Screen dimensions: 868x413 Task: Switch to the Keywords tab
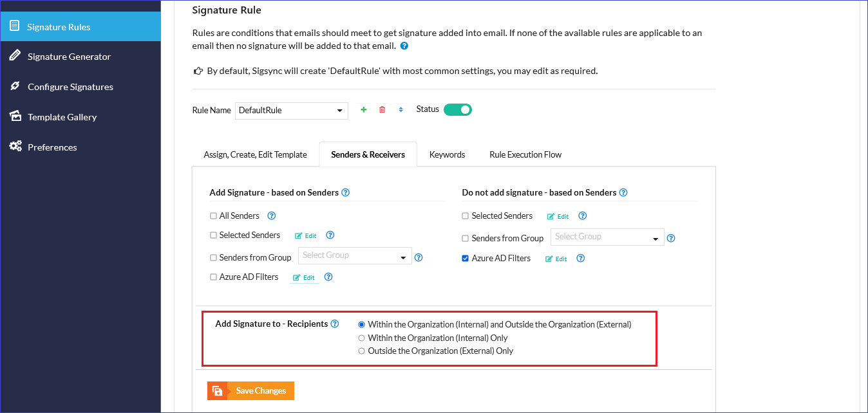[x=447, y=154]
